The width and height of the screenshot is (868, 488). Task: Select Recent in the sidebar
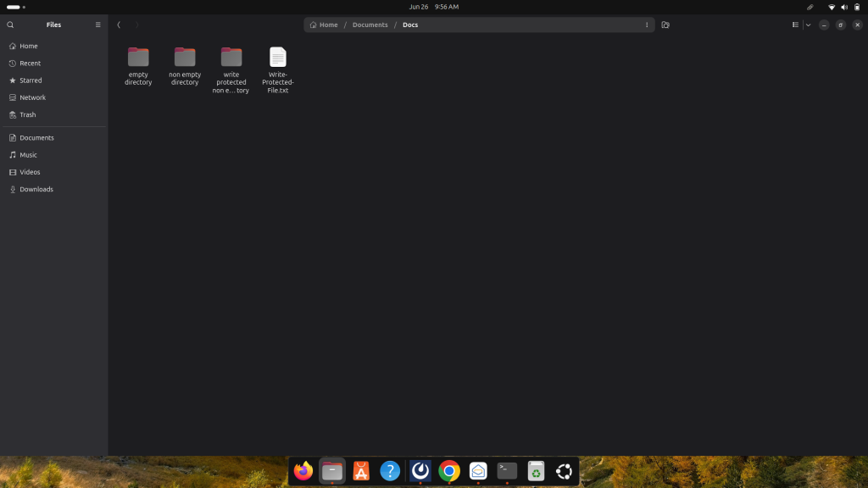(x=28, y=63)
